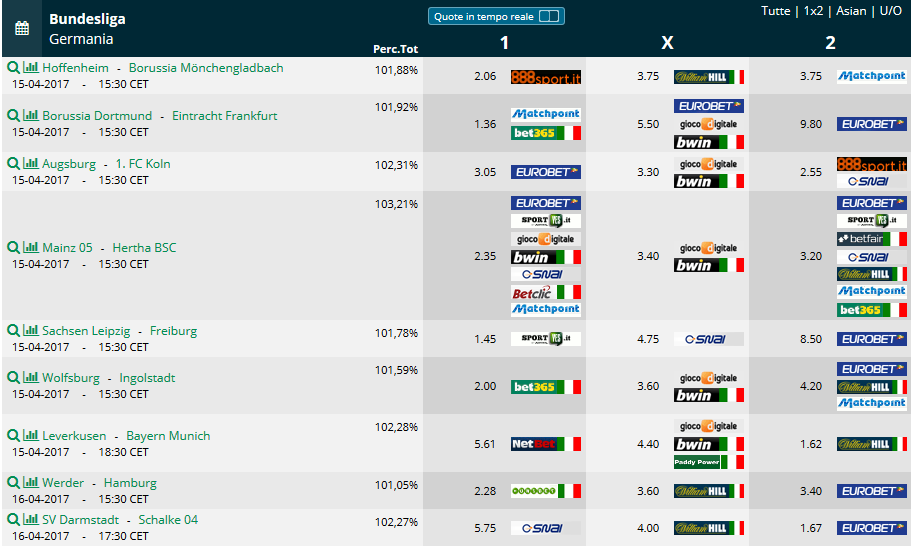Click odds value 5.61 for Leverkusen
Viewport: 911px width, 546px height.
pos(485,444)
